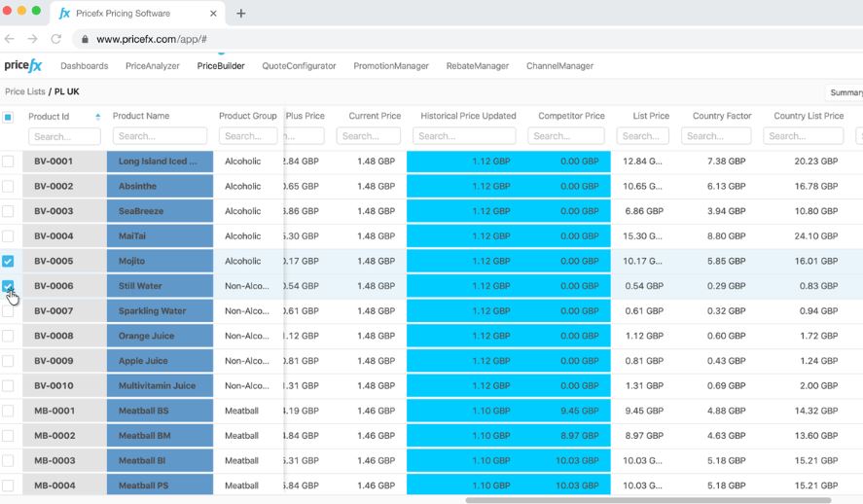Open ChannelManager module
The height and width of the screenshot is (504, 863).
tap(559, 66)
